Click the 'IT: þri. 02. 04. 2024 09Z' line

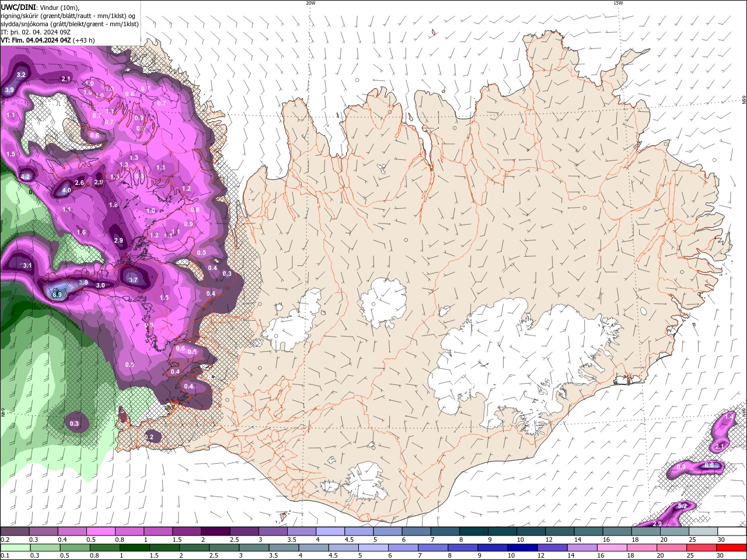(35, 32)
